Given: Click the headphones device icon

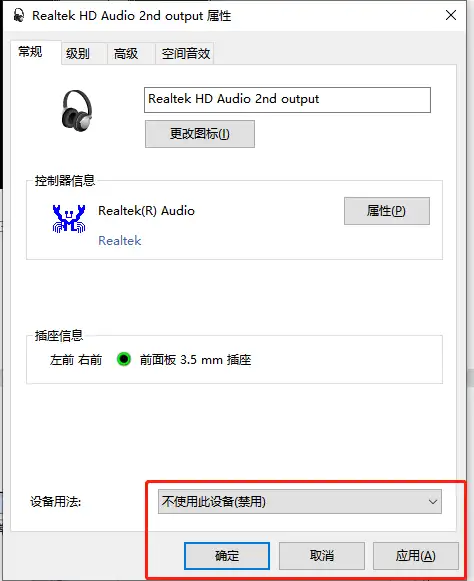Looking at the screenshot, I should (x=77, y=110).
